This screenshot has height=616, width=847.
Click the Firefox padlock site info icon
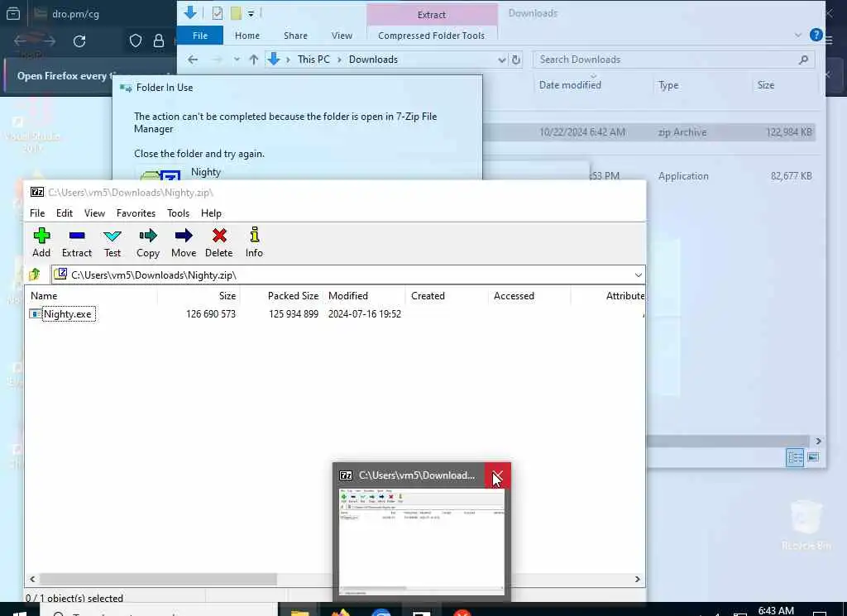pyautogui.click(x=159, y=41)
